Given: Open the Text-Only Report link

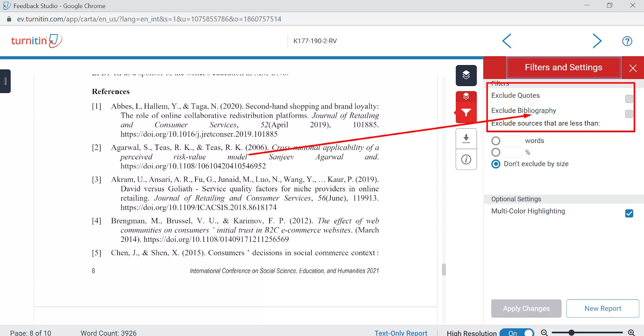Looking at the screenshot, I should coord(400,333).
